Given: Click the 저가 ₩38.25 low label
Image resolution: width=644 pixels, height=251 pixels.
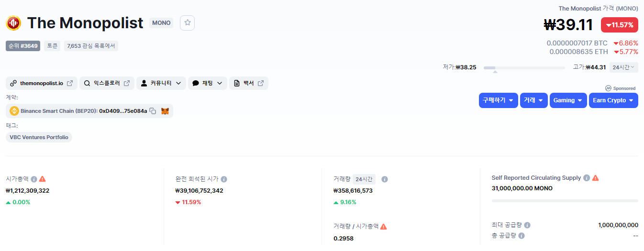Looking at the screenshot, I should tap(459, 67).
